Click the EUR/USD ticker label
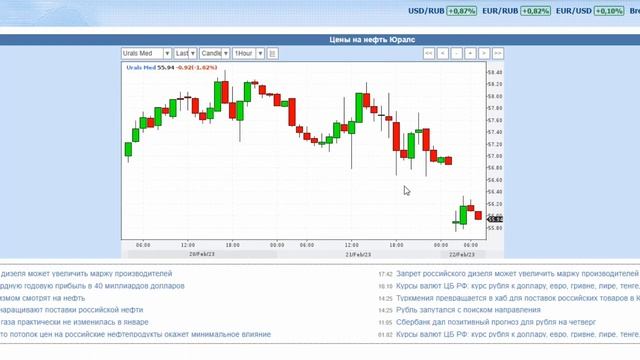 pos(573,11)
